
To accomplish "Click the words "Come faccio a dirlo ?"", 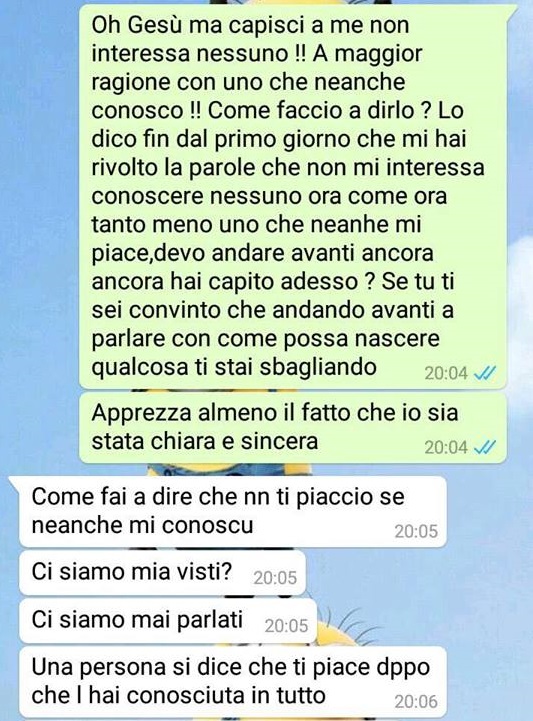I will tap(315, 110).
